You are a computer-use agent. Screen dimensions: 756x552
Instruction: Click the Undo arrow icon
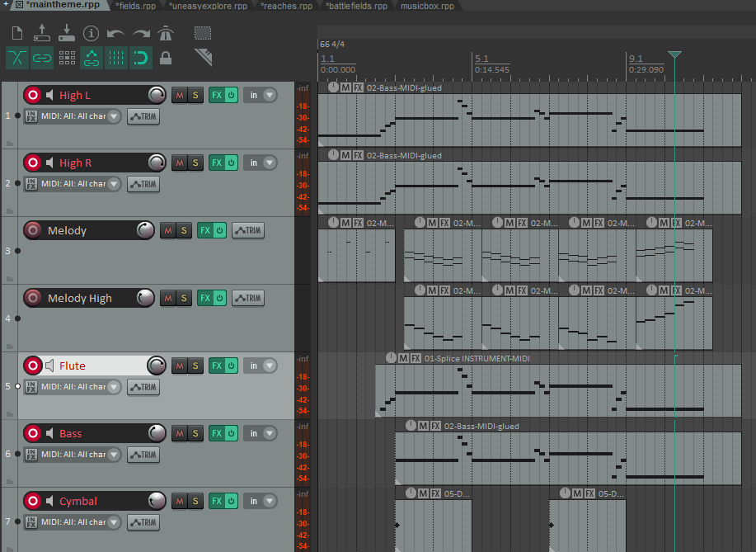(x=115, y=34)
